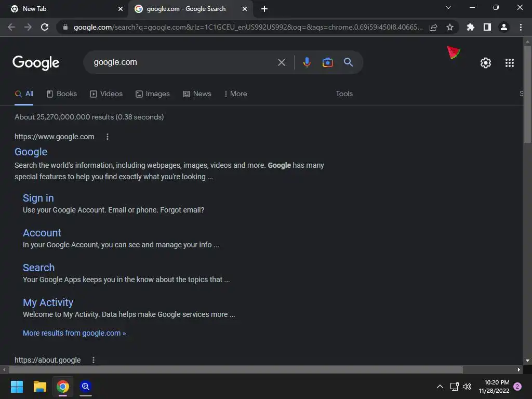Open Google quick settings gear
Image resolution: width=532 pixels, height=399 pixels.
486,63
